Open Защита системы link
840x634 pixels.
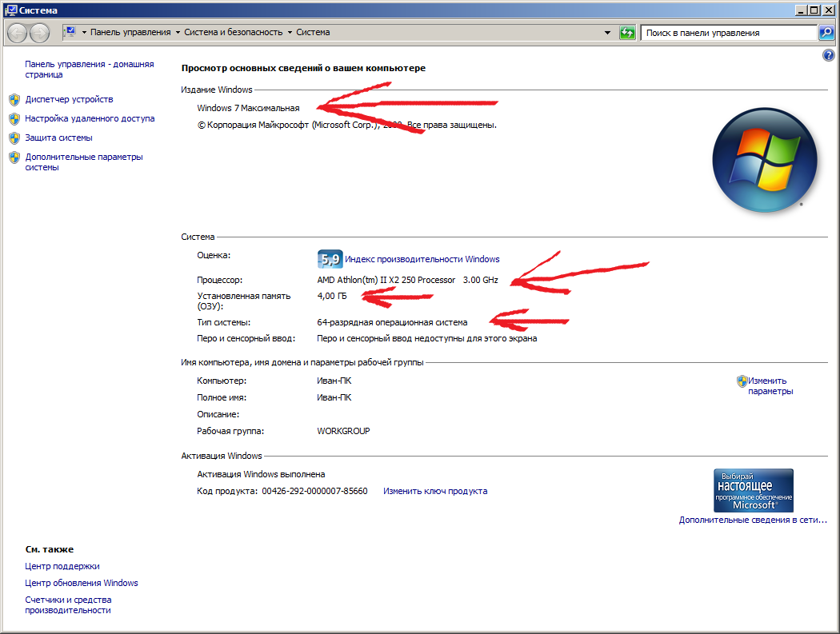[58, 138]
